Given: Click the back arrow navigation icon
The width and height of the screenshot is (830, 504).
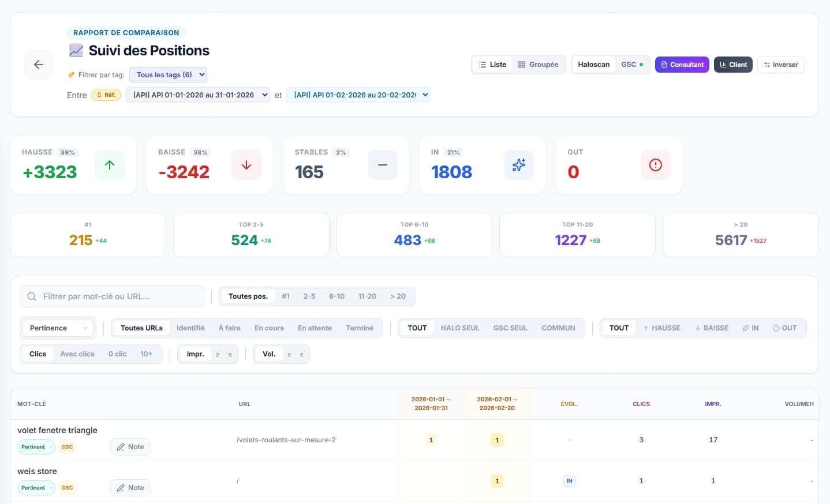Looking at the screenshot, I should (x=38, y=65).
